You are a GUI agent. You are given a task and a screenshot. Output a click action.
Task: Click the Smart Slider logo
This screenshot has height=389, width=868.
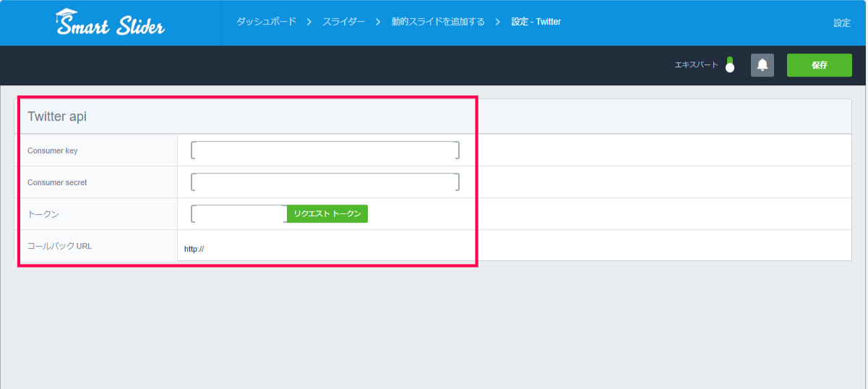tap(110, 23)
